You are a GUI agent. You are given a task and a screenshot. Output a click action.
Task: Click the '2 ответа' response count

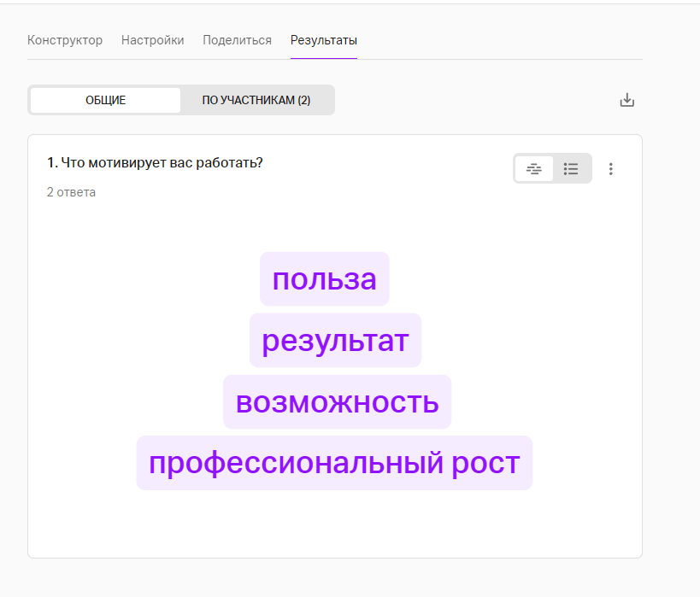pos(71,192)
